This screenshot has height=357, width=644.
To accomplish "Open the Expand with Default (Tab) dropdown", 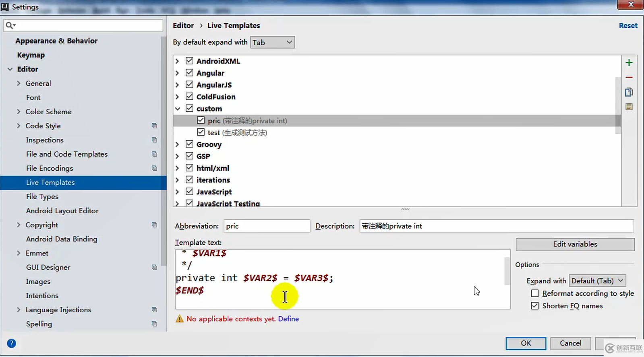I will 598,281.
